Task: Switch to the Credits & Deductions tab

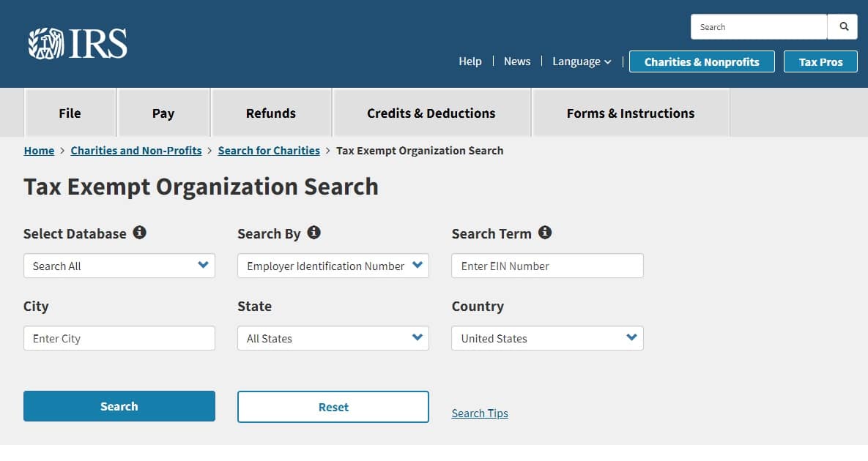Action: [431, 113]
